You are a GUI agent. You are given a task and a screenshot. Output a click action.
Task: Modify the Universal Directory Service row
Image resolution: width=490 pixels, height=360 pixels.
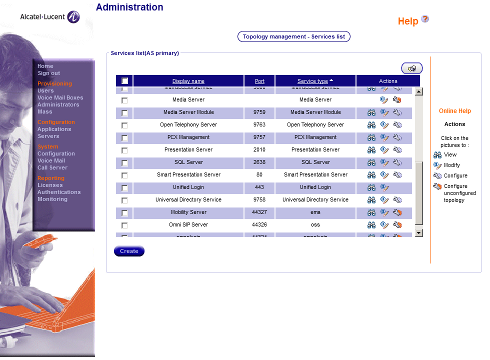click(384, 200)
